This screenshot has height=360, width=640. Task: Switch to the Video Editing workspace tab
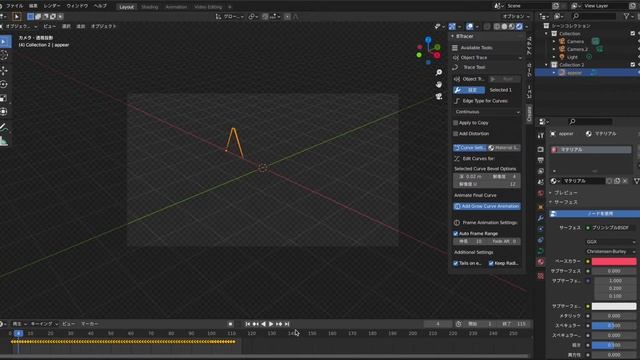point(208,7)
